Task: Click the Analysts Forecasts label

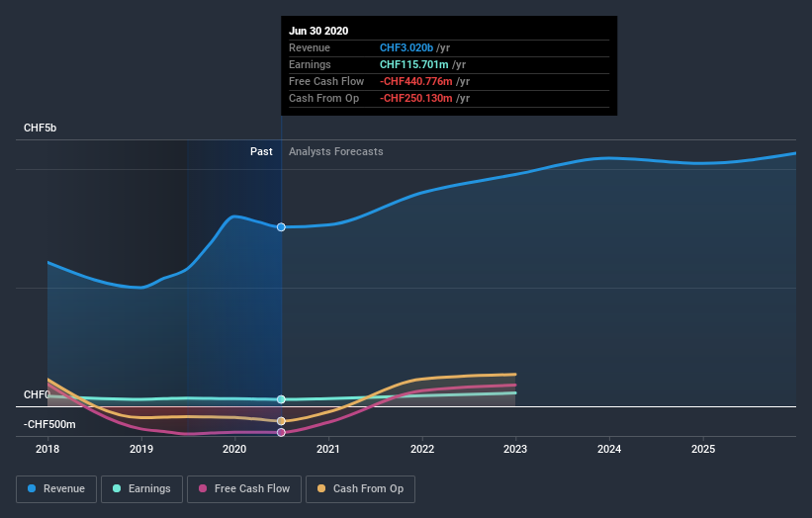Action: pyautogui.click(x=336, y=151)
